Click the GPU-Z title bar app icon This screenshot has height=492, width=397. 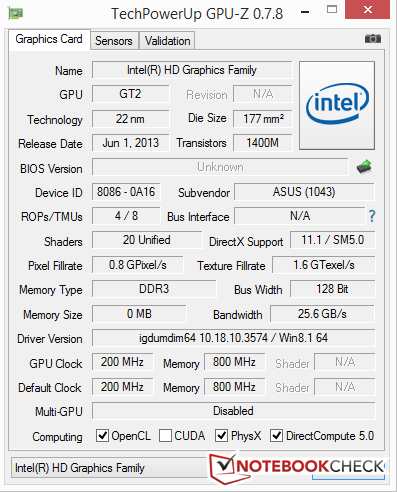(15, 13)
